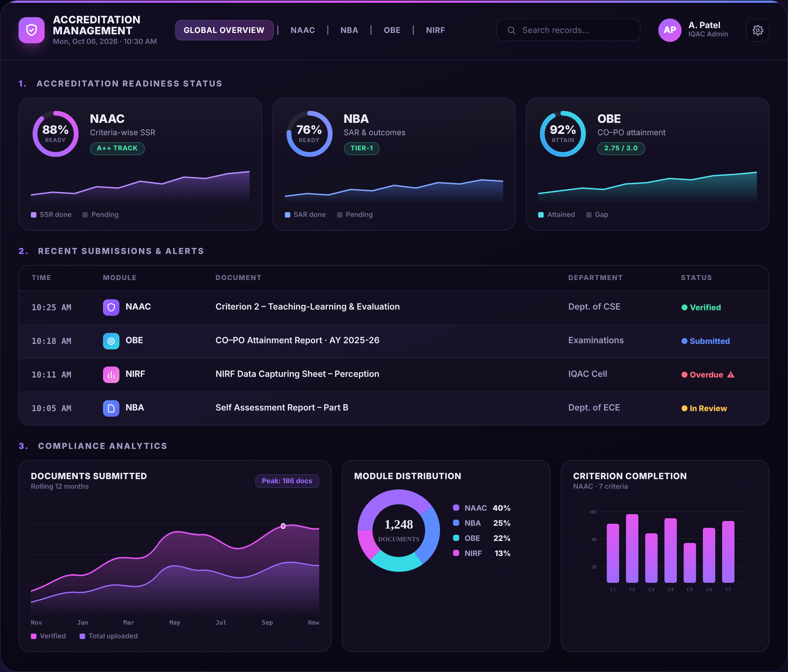Click the 2.75 / 3.0 badge
The width and height of the screenshot is (788, 672).
621,148
